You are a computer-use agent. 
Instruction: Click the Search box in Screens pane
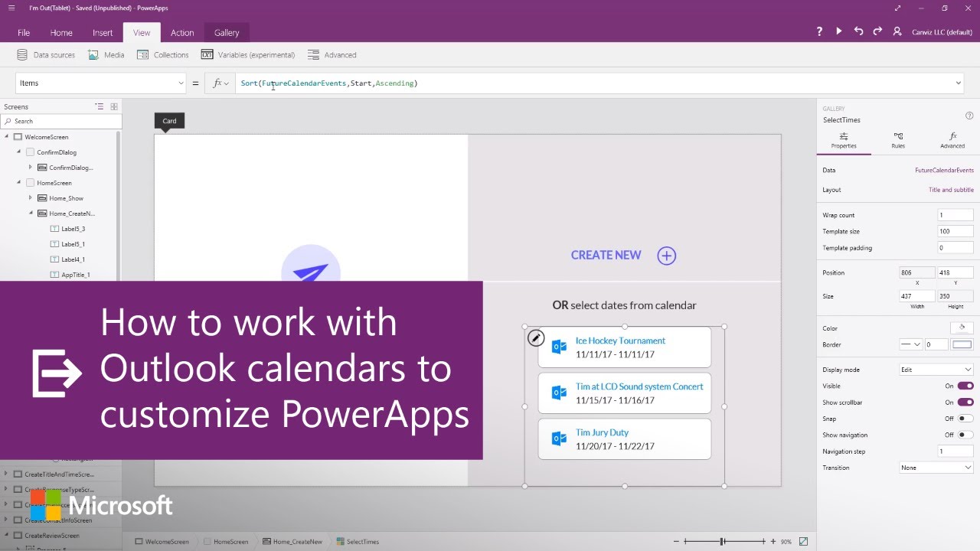61,121
